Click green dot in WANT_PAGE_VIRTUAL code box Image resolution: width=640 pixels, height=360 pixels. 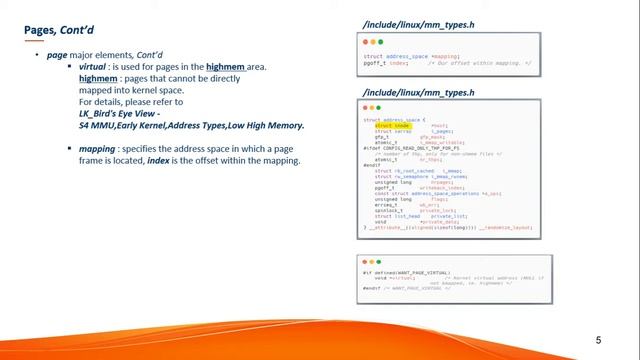[x=378, y=262]
